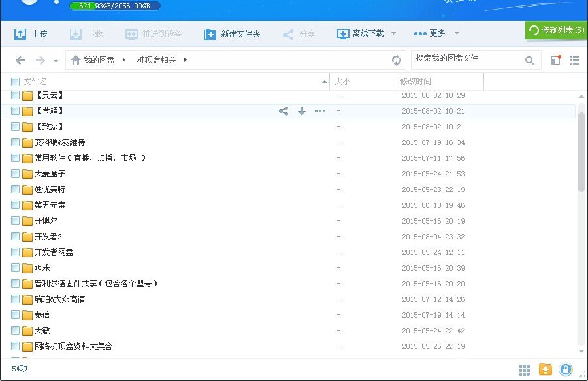Click the folder icon for 迪优美特
The image size is (588, 381).
[27, 190]
